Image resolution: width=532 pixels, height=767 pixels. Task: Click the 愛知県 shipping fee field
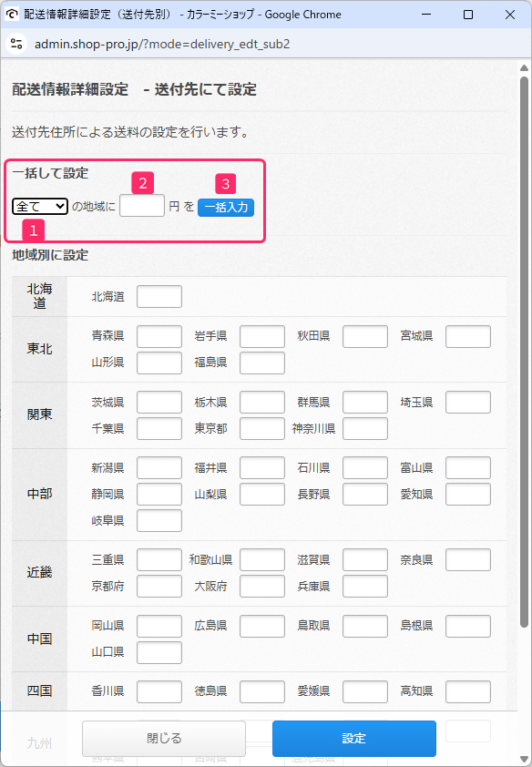pyautogui.click(x=467, y=494)
